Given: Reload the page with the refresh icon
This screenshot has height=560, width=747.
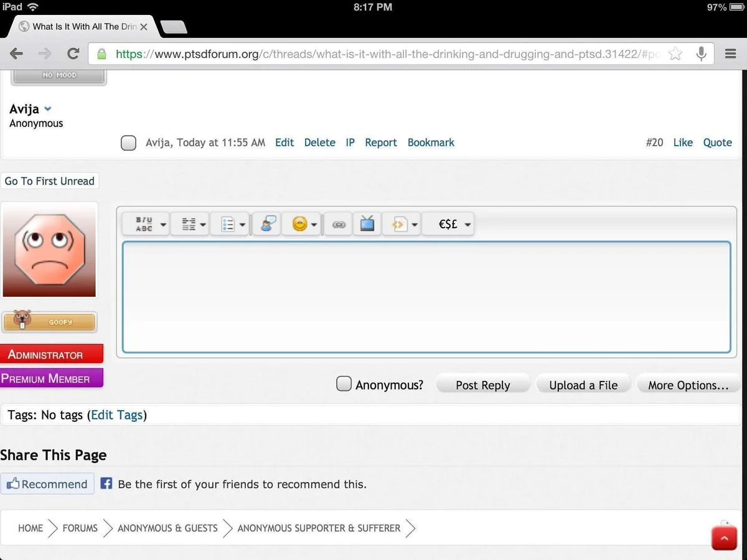Looking at the screenshot, I should 73,54.
